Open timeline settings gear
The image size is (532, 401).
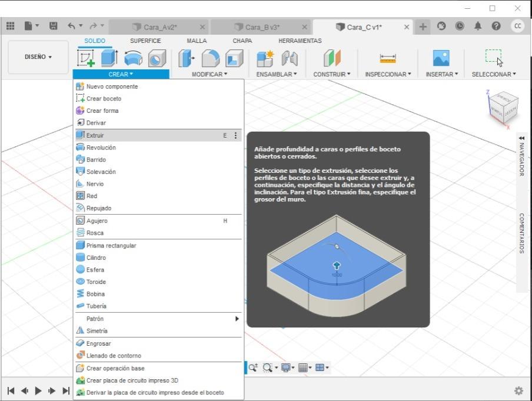pyautogui.click(x=518, y=391)
